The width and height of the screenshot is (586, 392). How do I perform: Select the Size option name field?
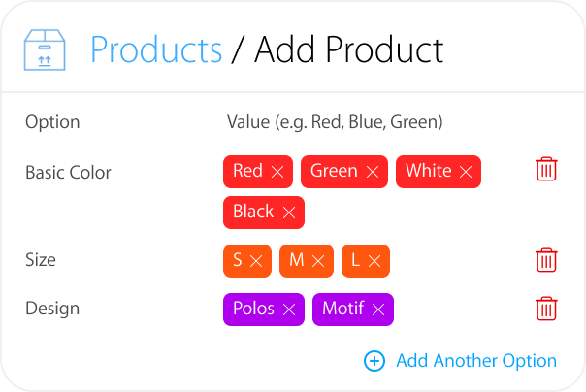click(x=41, y=260)
